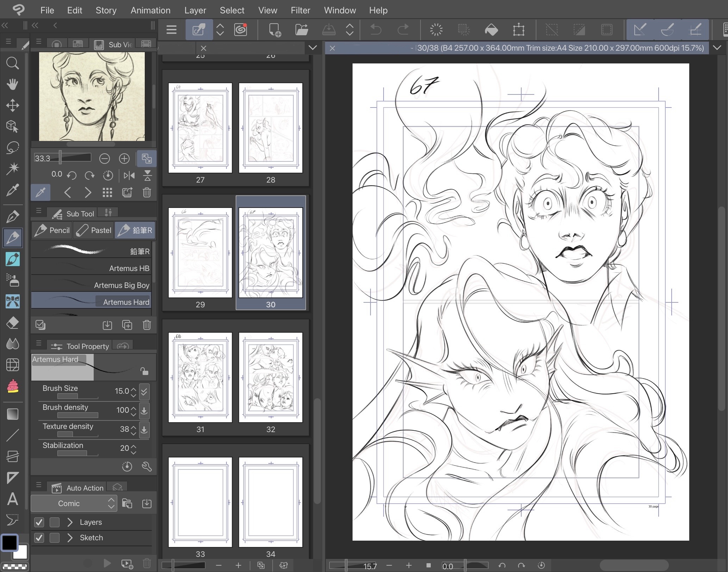
Task: Switch to the Pastel sub tool tab
Action: [x=94, y=230]
